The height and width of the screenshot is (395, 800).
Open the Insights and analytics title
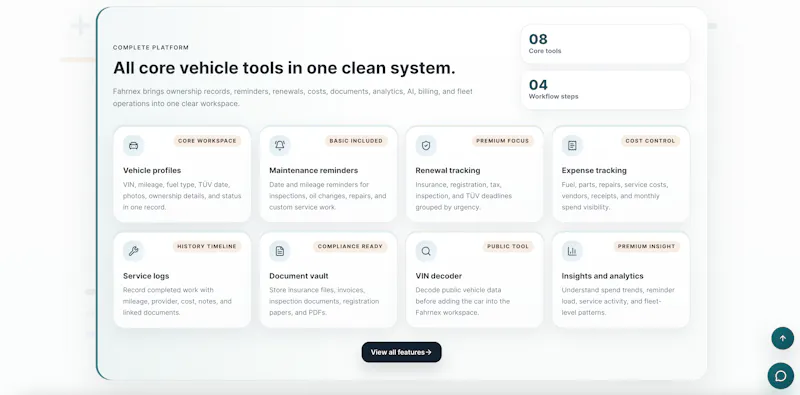(603, 276)
